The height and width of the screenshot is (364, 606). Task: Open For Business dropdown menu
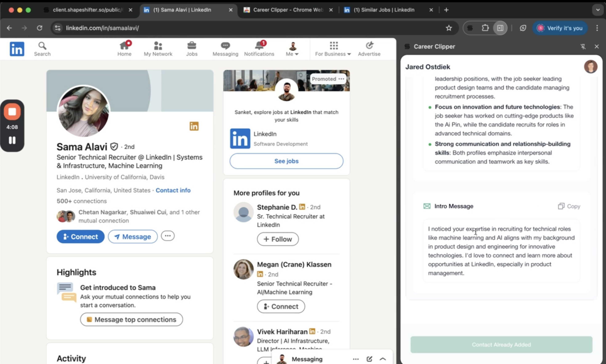click(x=333, y=49)
